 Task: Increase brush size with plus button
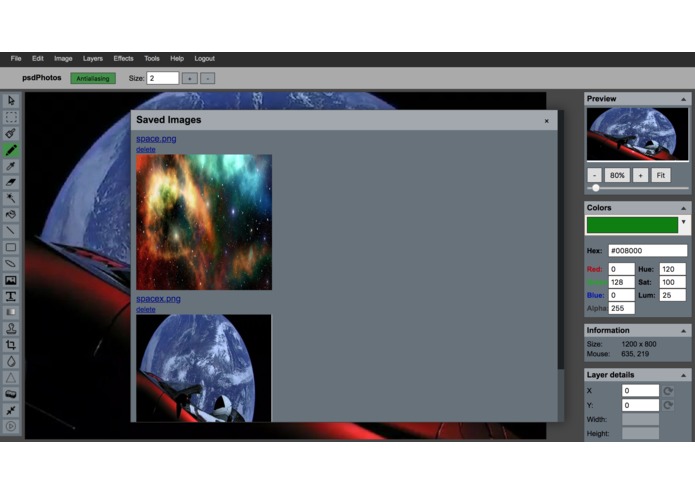pos(190,78)
